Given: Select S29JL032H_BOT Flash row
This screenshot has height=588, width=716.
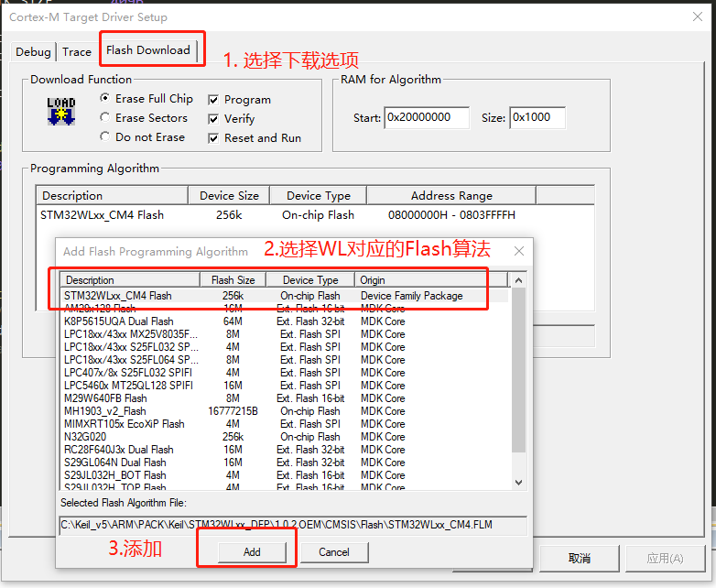Looking at the screenshot, I should click(x=284, y=474).
